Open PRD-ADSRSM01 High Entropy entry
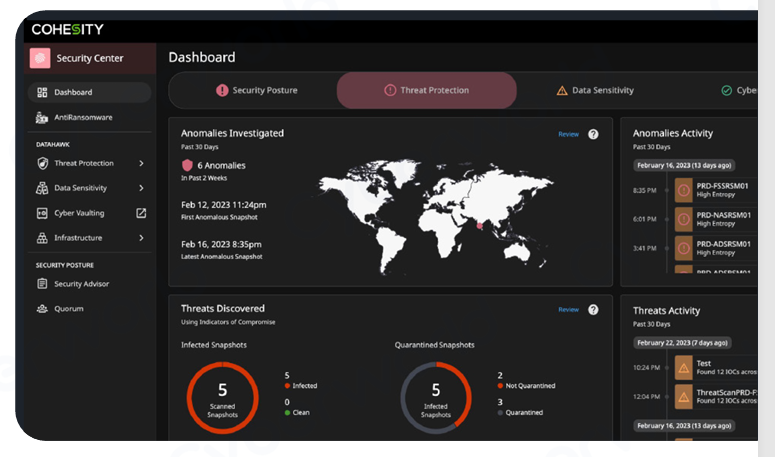This screenshot has height=457, width=775. (x=716, y=249)
